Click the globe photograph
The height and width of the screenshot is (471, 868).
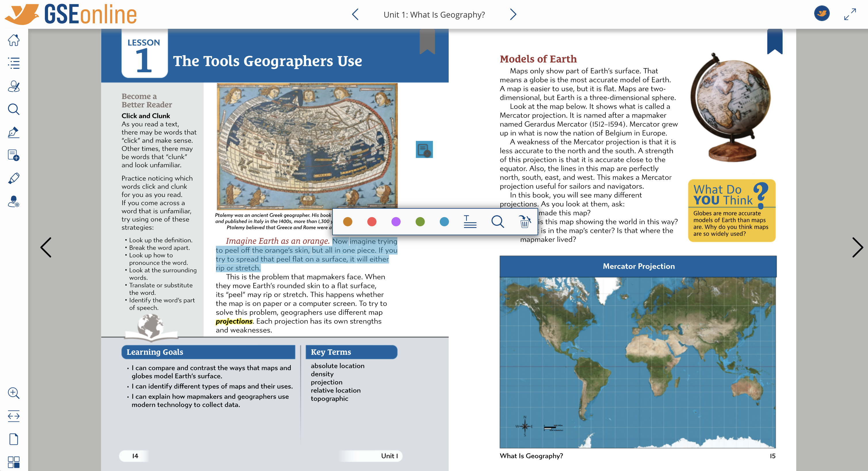click(x=731, y=107)
